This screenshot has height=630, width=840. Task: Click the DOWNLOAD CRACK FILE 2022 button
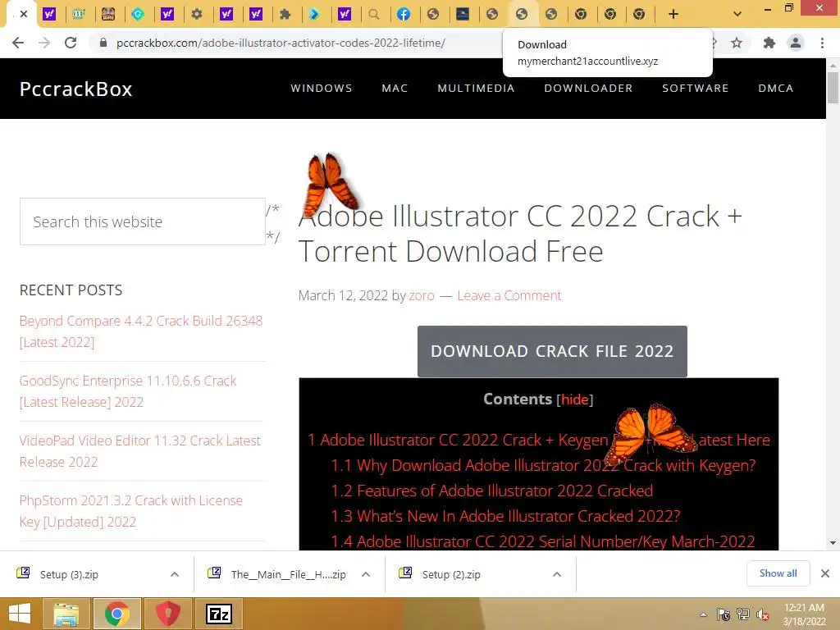pyautogui.click(x=552, y=351)
